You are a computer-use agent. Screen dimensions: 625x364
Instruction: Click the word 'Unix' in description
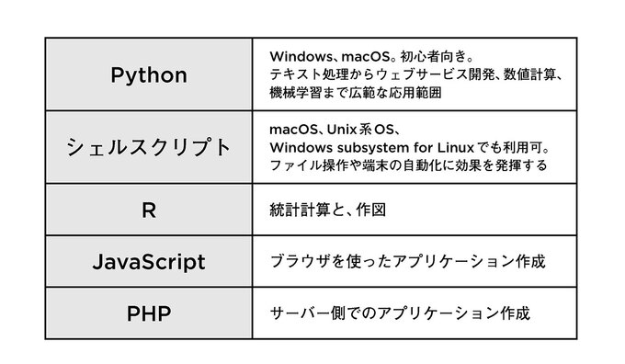pos(341,130)
